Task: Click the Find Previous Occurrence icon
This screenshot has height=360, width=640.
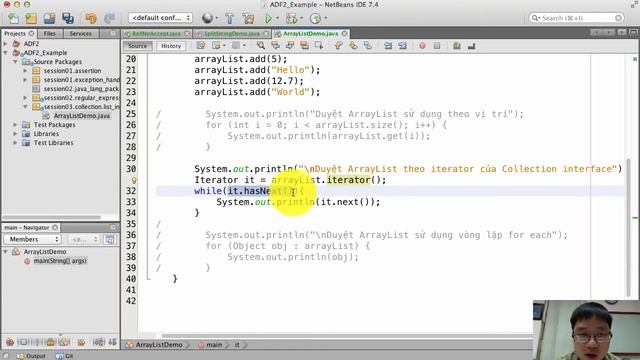Action: (276, 46)
